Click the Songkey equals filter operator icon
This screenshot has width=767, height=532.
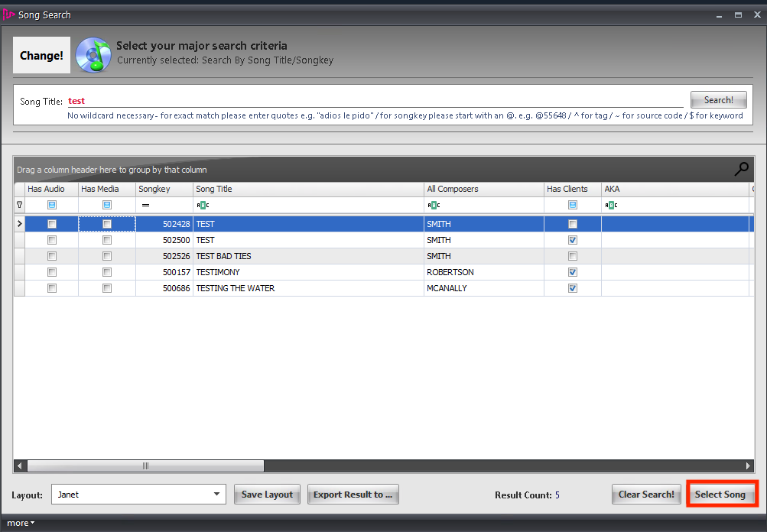tap(145, 205)
